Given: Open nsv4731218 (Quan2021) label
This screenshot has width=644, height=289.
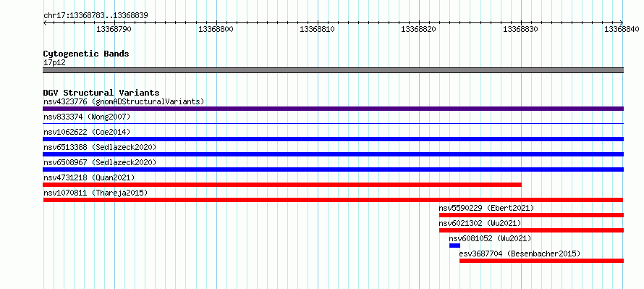Looking at the screenshot, I should click(x=89, y=177).
